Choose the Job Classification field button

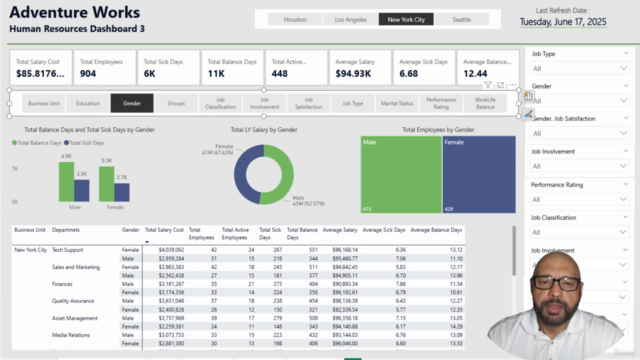pyautogui.click(x=220, y=103)
